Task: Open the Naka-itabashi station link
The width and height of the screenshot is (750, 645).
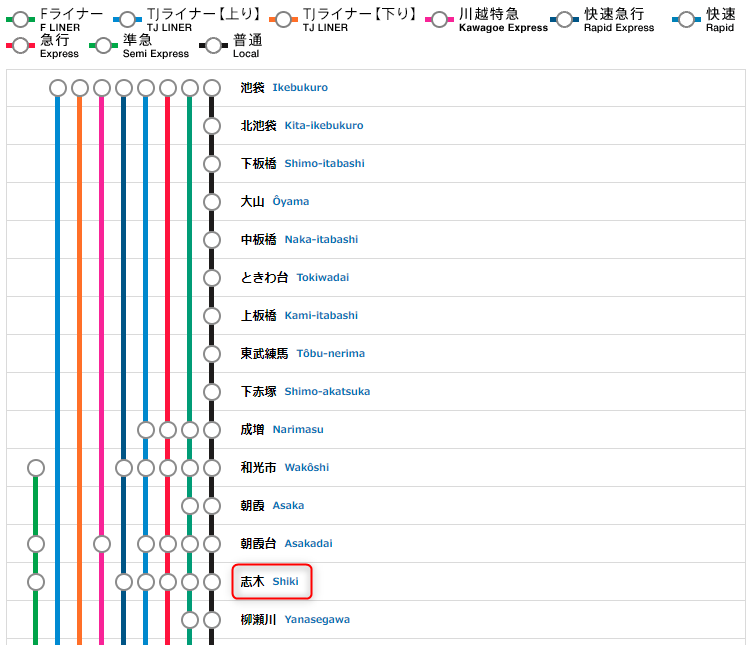Action: coord(321,239)
